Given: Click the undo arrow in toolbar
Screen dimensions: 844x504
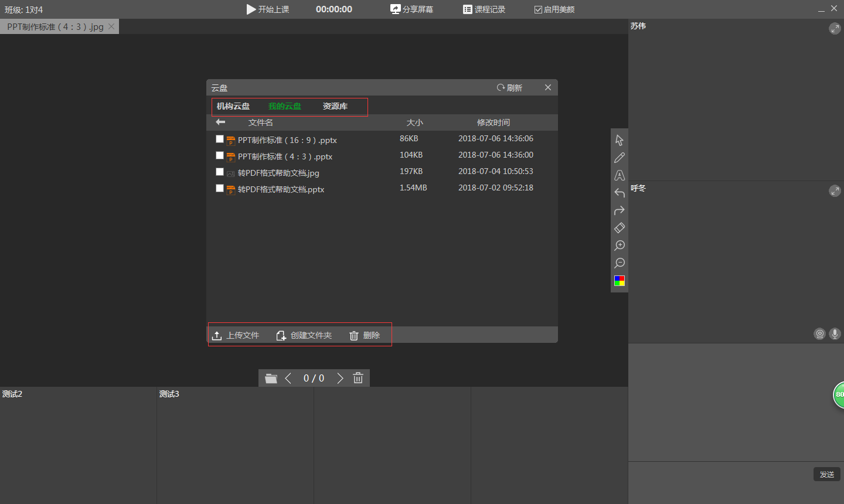Looking at the screenshot, I should [x=620, y=193].
